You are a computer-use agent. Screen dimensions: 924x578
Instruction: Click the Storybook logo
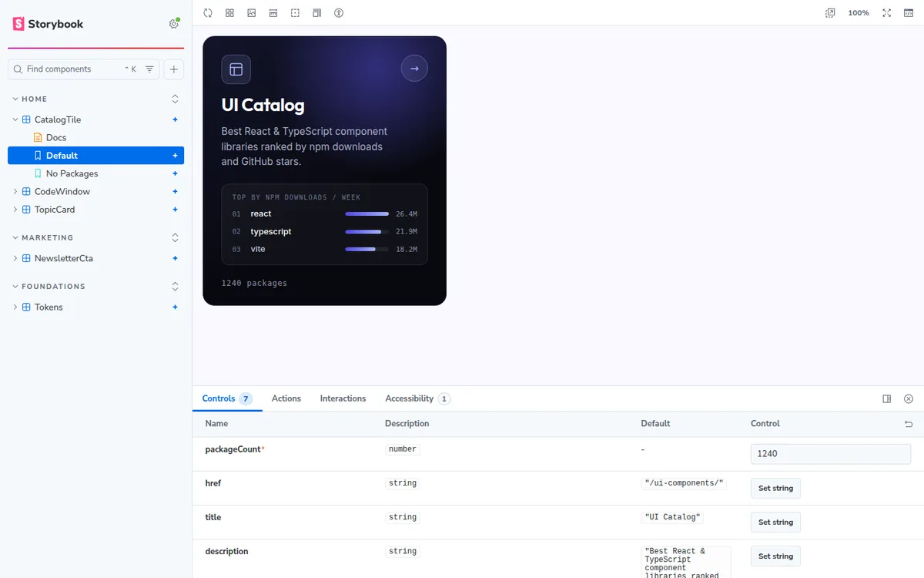[48, 24]
